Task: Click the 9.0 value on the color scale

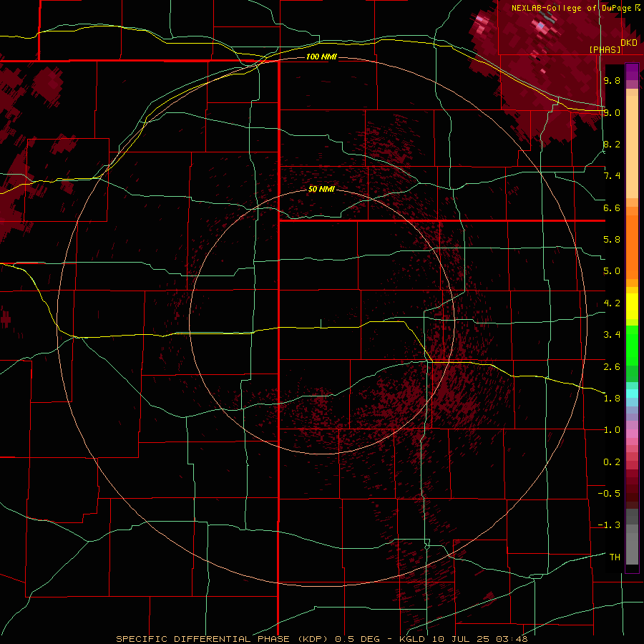Action: tap(612, 112)
